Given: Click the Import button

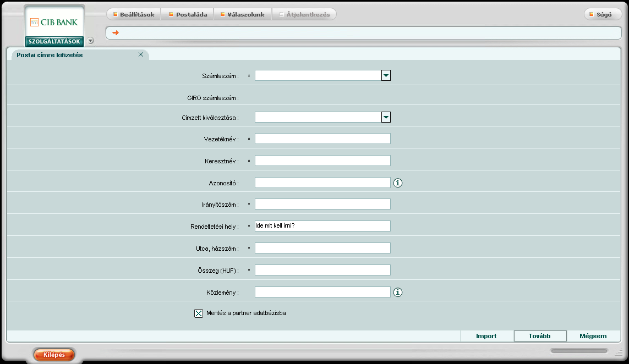Looking at the screenshot, I should coord(486,336).
